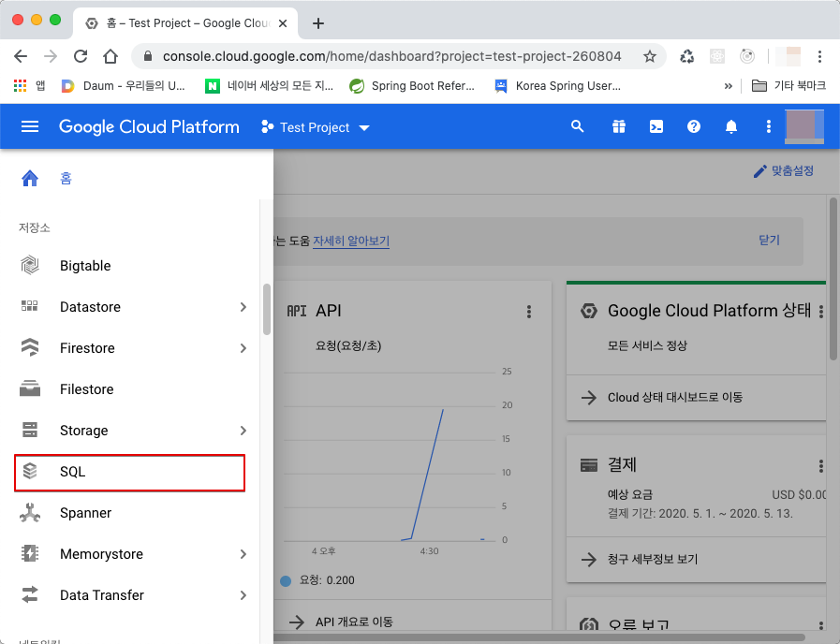Expand Memorystore submenu chevron

tap(243, 554)
